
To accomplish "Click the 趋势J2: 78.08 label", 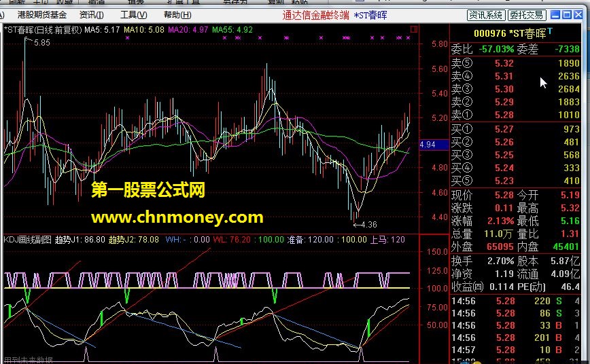I will pos(134,240).
